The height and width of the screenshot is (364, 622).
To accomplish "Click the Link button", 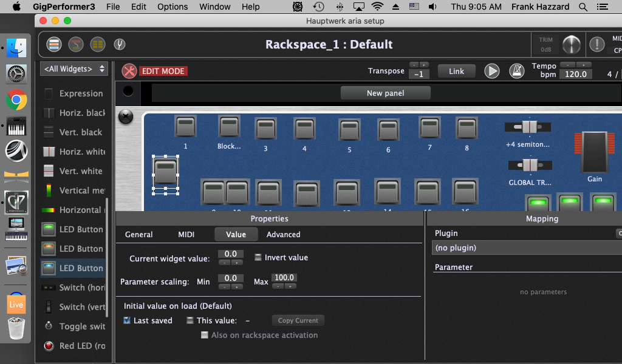I will (x=456, y=72).
